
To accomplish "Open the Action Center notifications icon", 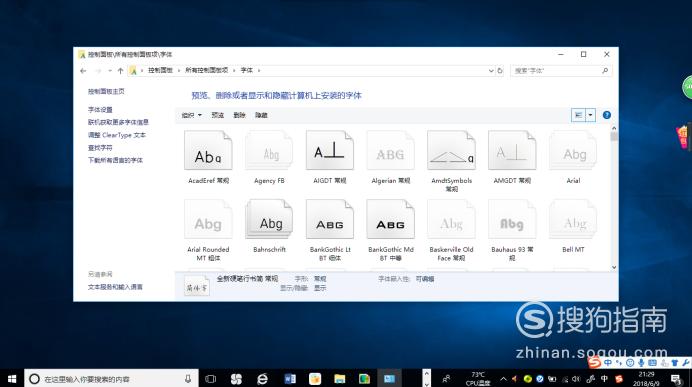I will coord(676,379).
